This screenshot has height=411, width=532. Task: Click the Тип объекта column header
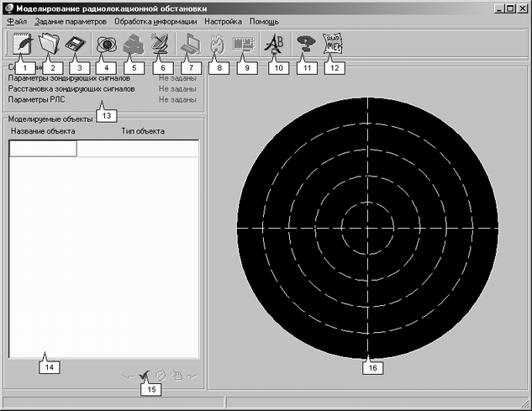tap(143, 131)
